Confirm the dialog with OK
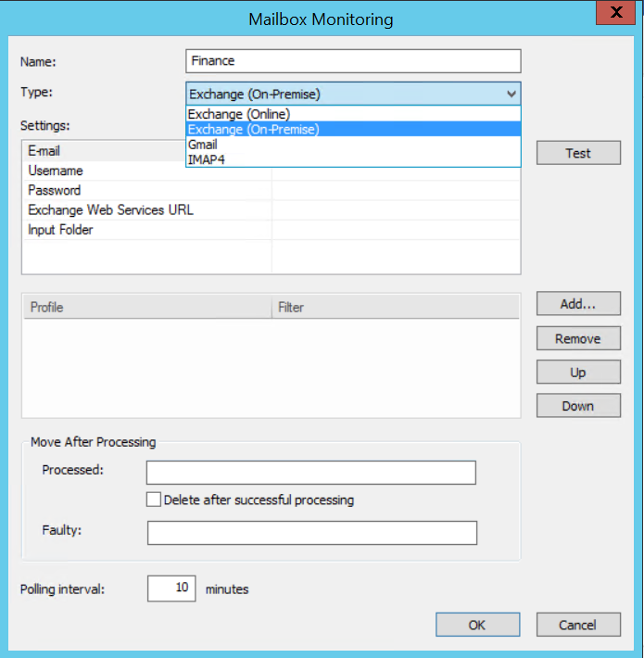The width and height of the screenshot is (644, 658). pyautogui.click(x=477, y=625)
